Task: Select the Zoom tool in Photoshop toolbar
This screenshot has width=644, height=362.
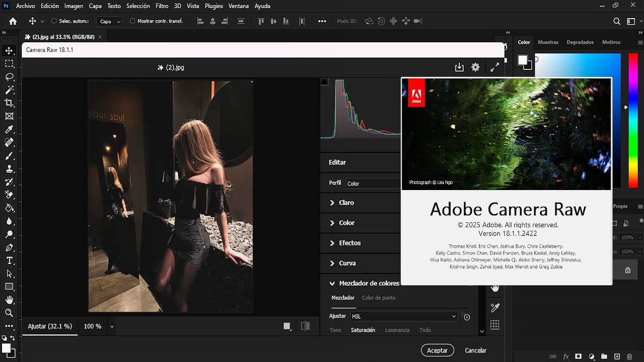Action: tap(9, 313)
